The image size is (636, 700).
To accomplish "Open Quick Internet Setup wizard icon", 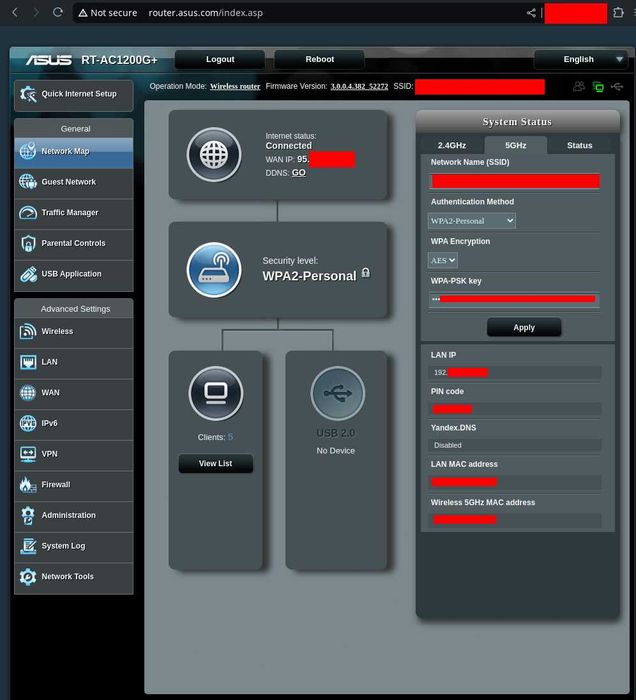I will point(28,94).
